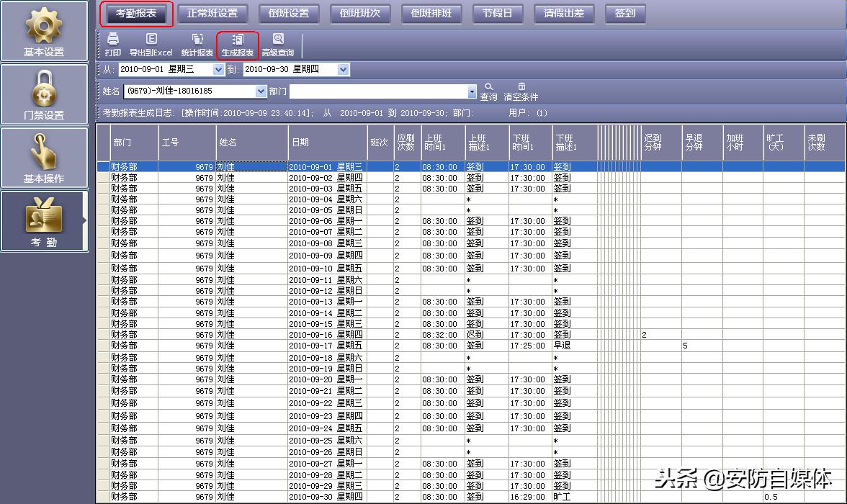Click the 生成报表 generate report icon
The image size is (847, 504).
pos(238,45)
